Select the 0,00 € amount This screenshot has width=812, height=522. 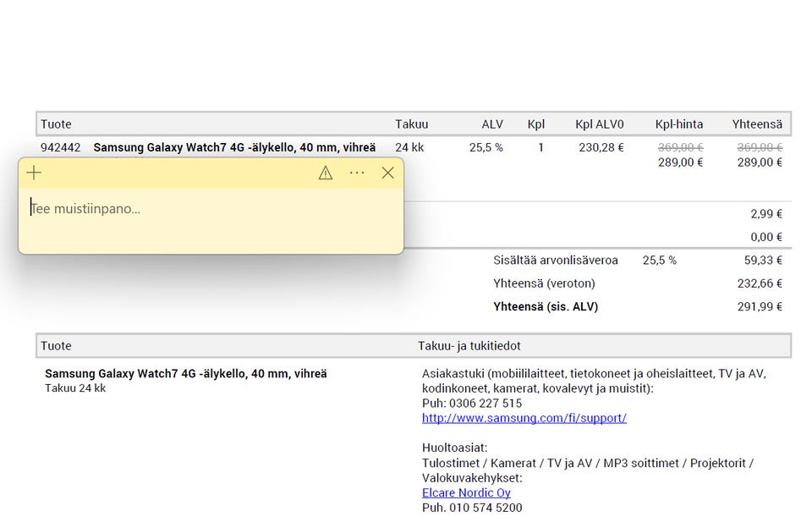click(766, 237)
